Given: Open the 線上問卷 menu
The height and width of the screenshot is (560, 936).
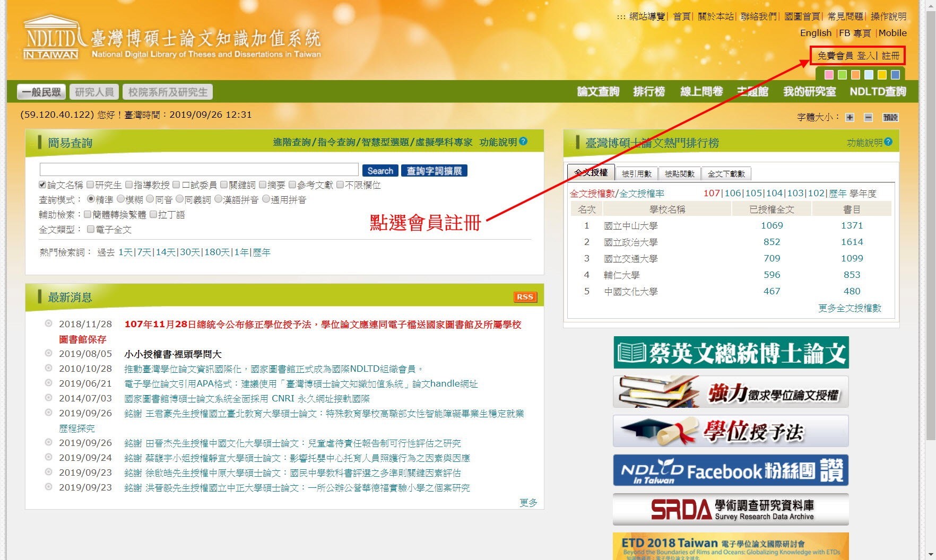Looking at the screenshot, I should pyautogui.click(x=701, y=92).
